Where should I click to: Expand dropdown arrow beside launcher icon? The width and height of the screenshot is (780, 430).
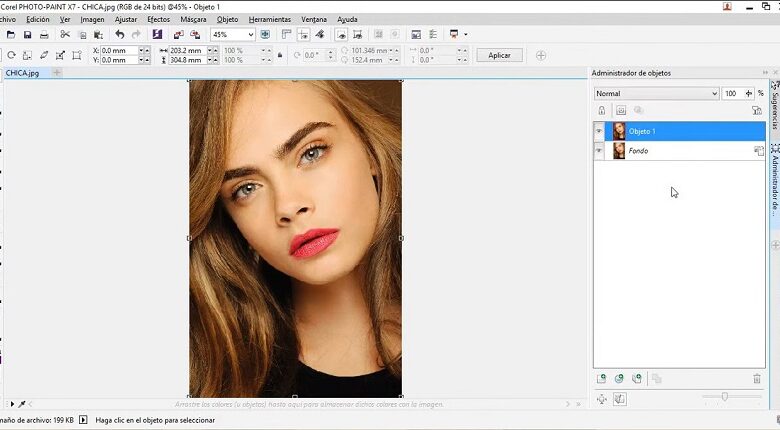click(x=466, y=35)
